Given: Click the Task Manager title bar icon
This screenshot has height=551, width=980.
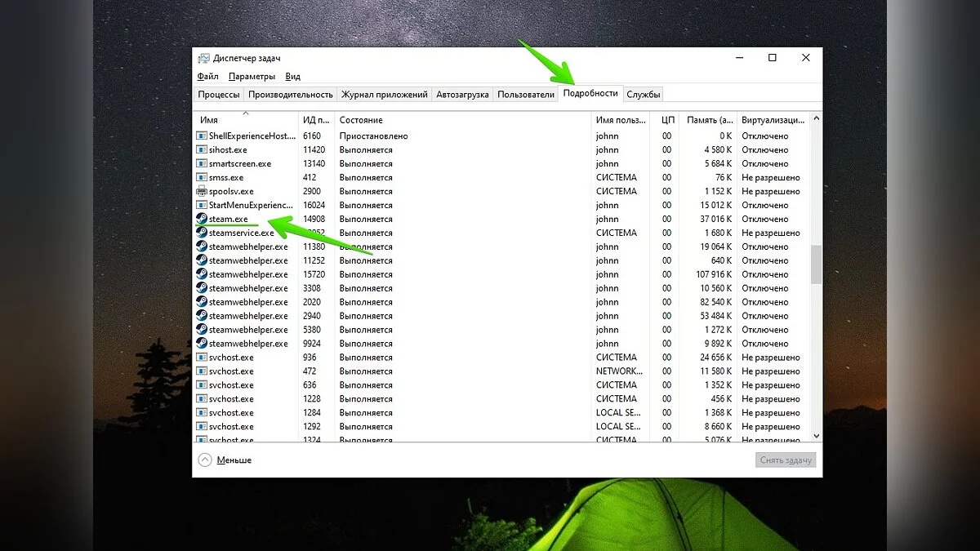Looking at the screenshot, I should pos(203,58).
